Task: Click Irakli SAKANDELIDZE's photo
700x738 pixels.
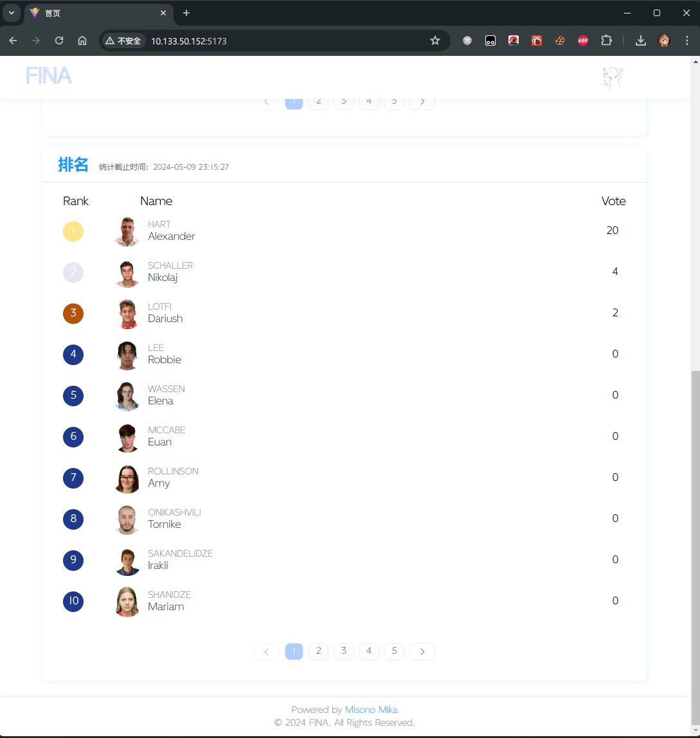Action: 127,561
